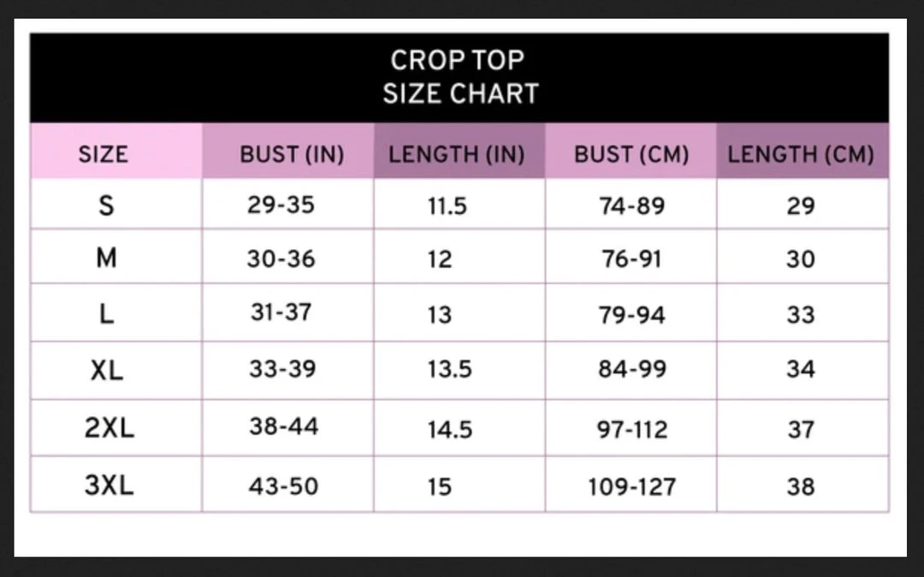Click the 109-127 bust centimeters cell
The image size is (924, 577).
pyautogui.click(x=631, y=487)
